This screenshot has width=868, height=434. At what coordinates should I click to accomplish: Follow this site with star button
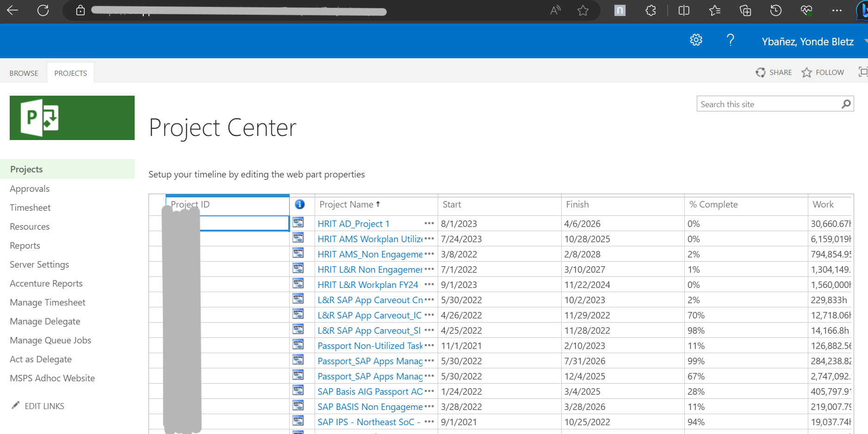[x=823, y=73]
